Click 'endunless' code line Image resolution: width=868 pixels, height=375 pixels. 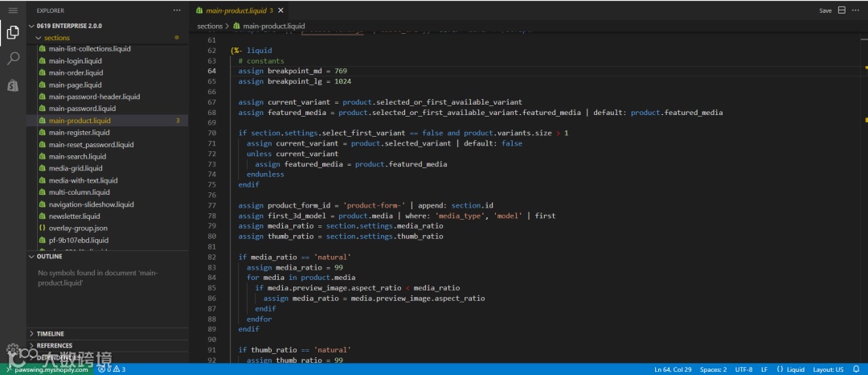coord(265,175)
